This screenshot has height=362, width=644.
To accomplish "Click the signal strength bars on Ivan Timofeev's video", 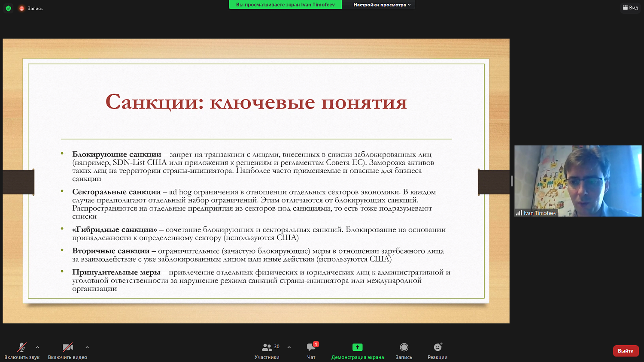I will tap(518, 212).
